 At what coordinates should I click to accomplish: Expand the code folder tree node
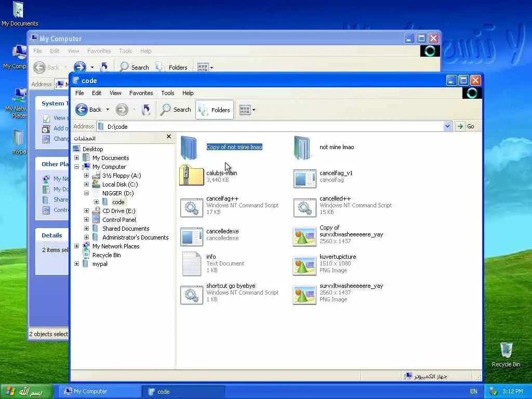(x=96, y=202)
